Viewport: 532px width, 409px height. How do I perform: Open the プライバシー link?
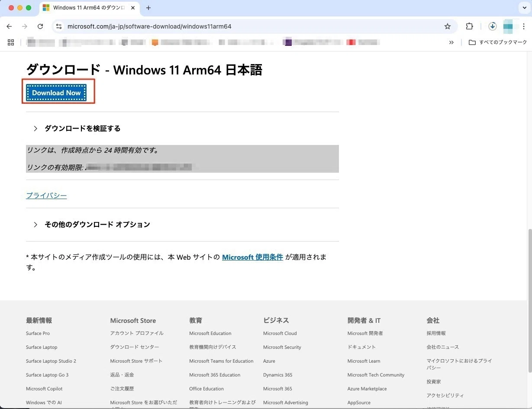pos(46,196)
